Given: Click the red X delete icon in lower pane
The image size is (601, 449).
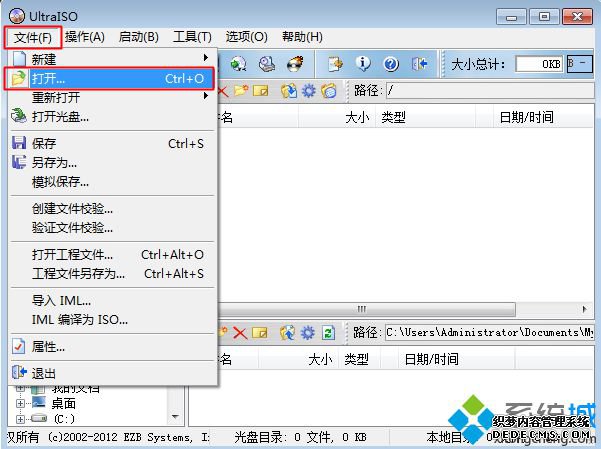Looking at the screenshot, I should pyautogui.click(x=240, y=333).
